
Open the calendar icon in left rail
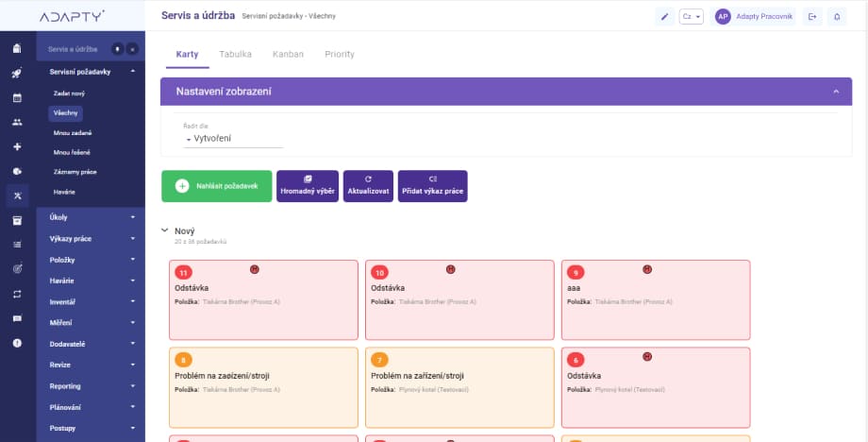click(17, 98)
